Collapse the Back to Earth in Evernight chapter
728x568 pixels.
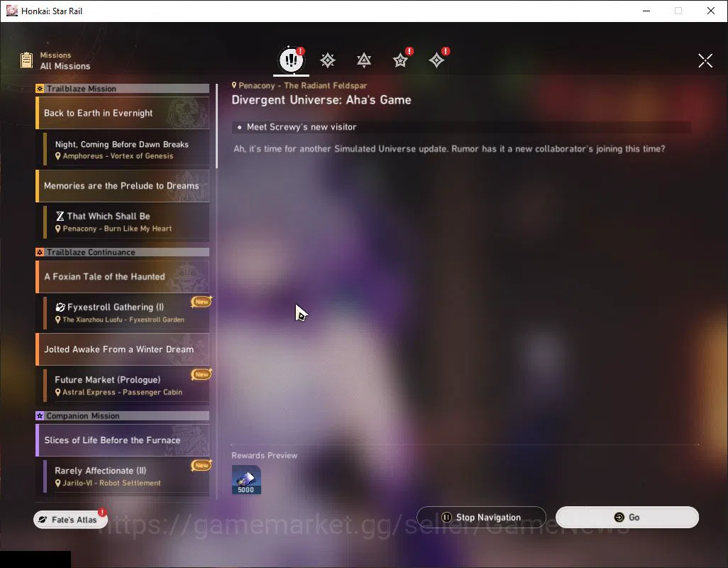(123, 113)
